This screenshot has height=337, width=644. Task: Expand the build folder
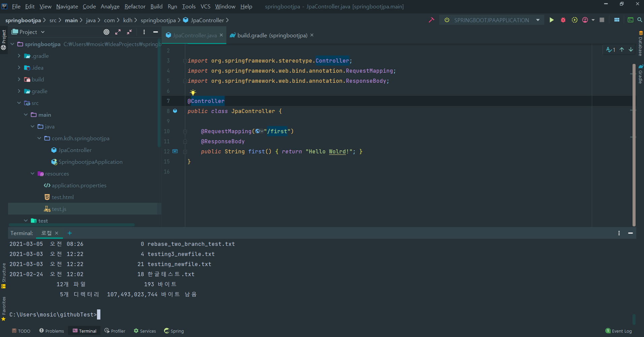(19, 79)
